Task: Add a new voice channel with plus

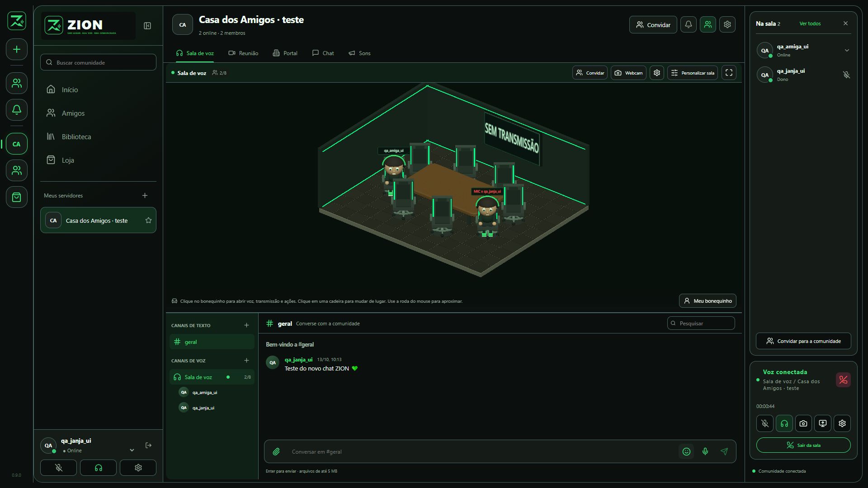Action: click(246, 361)
